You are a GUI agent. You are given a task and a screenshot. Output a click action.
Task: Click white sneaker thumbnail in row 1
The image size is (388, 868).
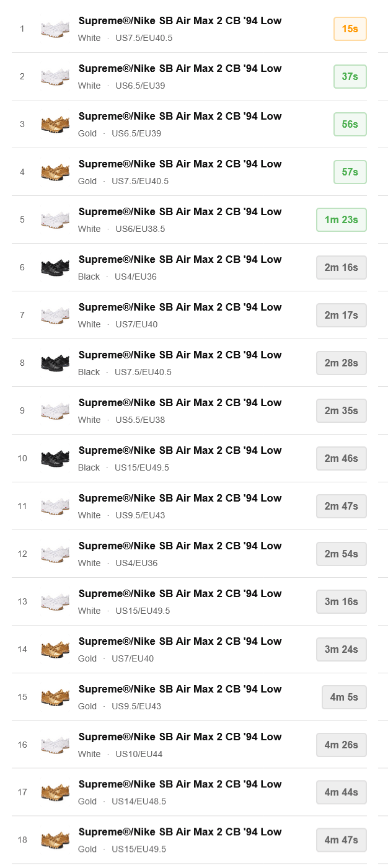pyautogui.click(x=55, y=29)
